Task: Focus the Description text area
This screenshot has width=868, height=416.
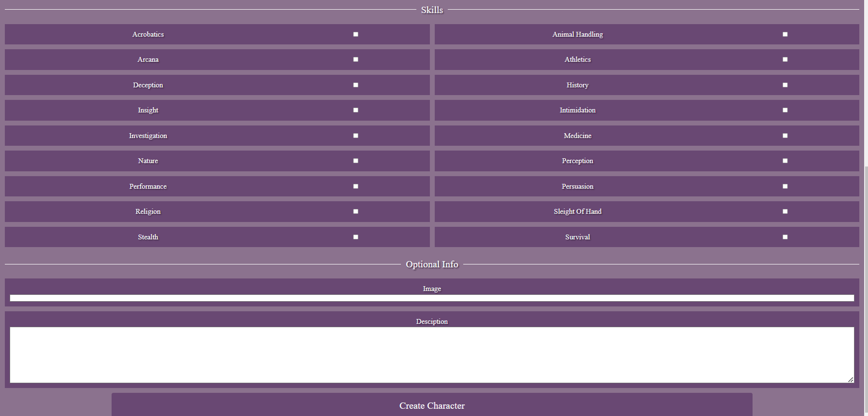Action: tap(432, 355)
